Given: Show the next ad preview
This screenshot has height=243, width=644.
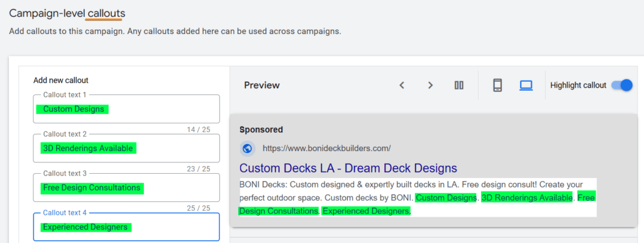Looking at the screenshot, I should [x=430, y=85].
